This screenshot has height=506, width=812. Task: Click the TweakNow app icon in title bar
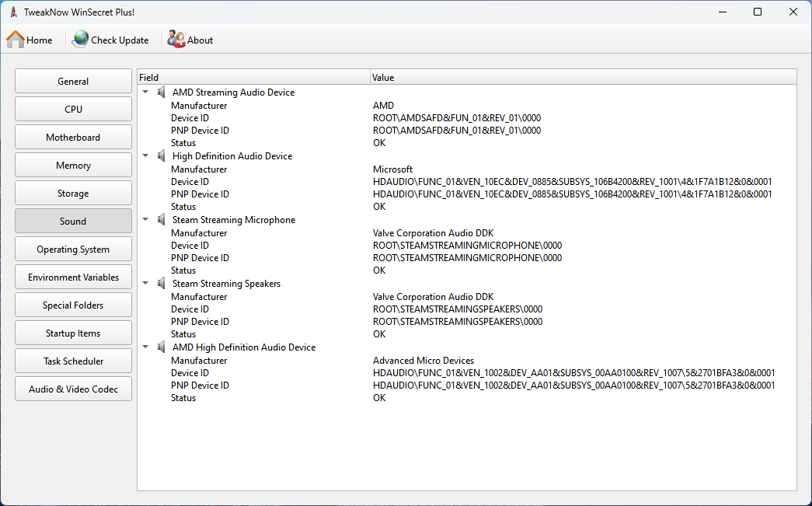point(13,12)
